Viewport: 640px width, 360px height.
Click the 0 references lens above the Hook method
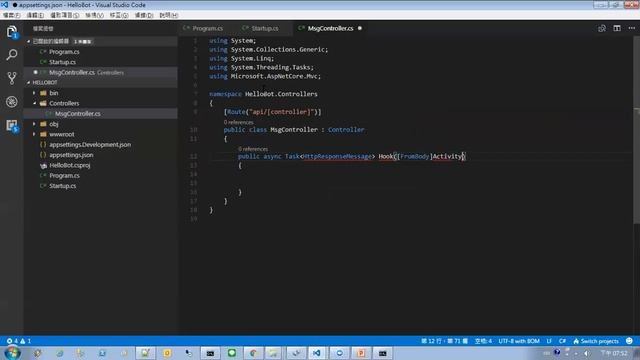coord(253,149)
